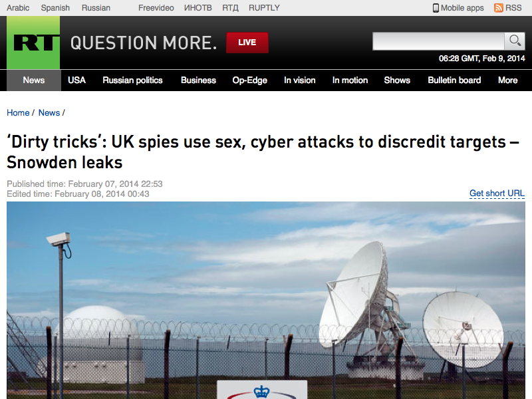Click the Mobile apps phone icon
This screenshot has height=399, width=532.
[436, 8]
